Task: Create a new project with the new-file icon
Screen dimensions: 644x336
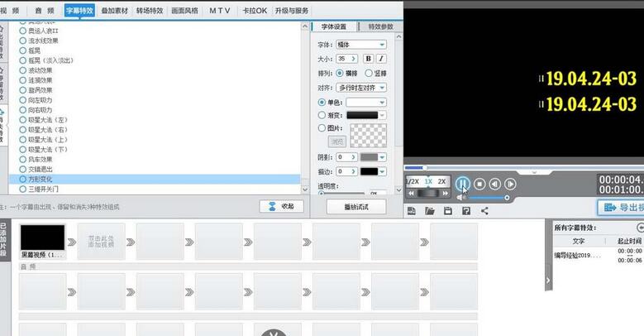Action: coord(411,211)
